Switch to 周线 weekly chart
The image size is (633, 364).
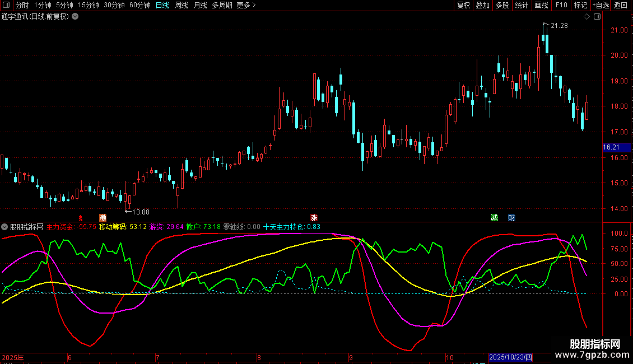coord(181,5)
